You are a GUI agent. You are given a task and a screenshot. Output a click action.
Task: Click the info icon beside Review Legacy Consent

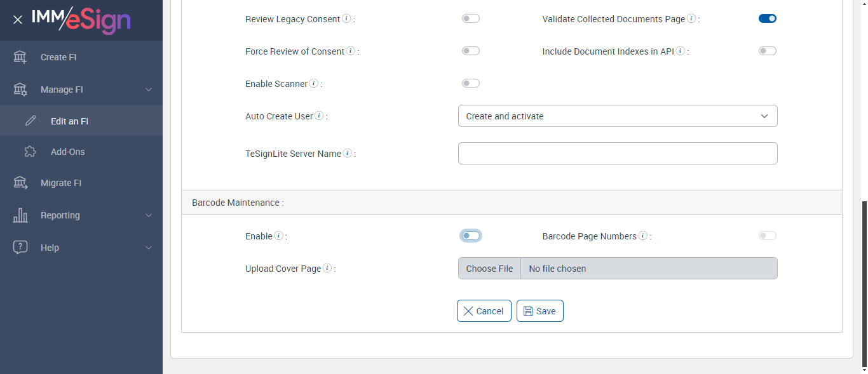tap(346, 19)
